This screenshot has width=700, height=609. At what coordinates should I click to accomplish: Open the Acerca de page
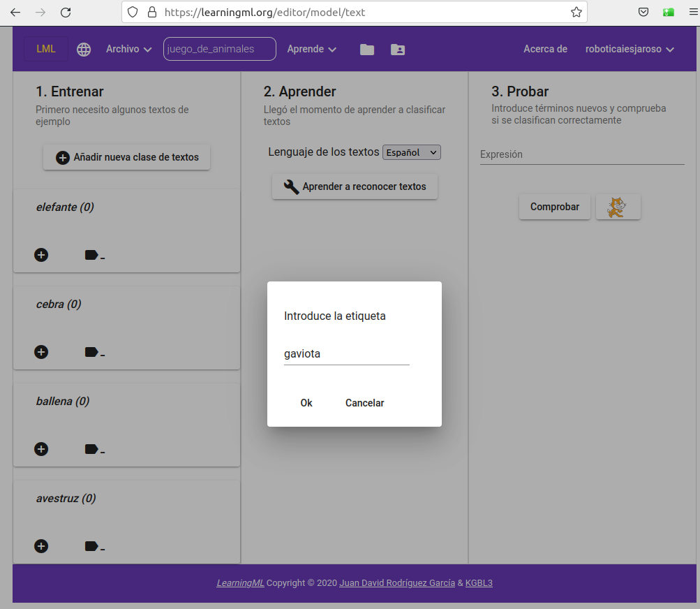[x=545, y=50]
